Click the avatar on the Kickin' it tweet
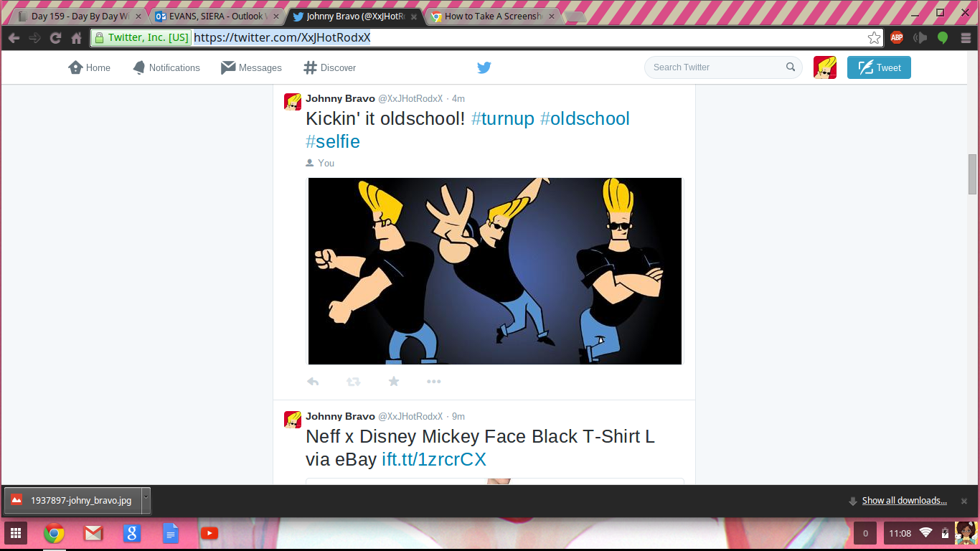Image resolution: width=980 pixels, height=551 pixels. [293, 101]
